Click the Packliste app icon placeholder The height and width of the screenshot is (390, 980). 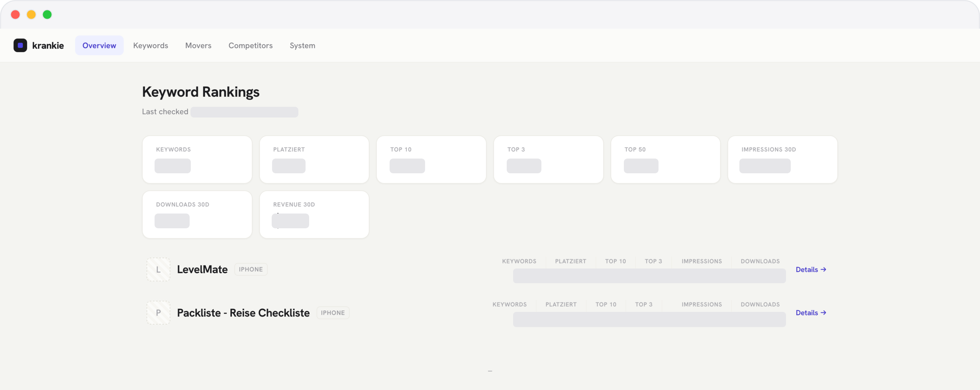pyautogui.click(x=159, y=313)
